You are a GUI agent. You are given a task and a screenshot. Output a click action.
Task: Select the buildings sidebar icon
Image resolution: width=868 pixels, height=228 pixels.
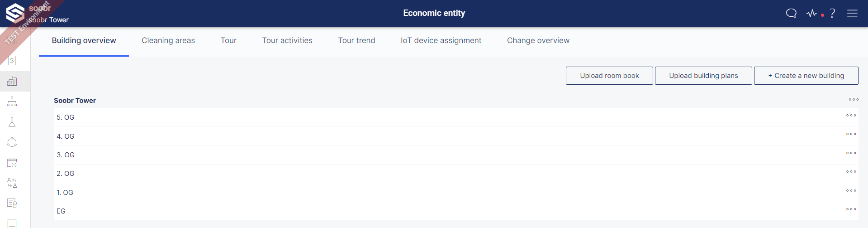click(x=12, y=81)
